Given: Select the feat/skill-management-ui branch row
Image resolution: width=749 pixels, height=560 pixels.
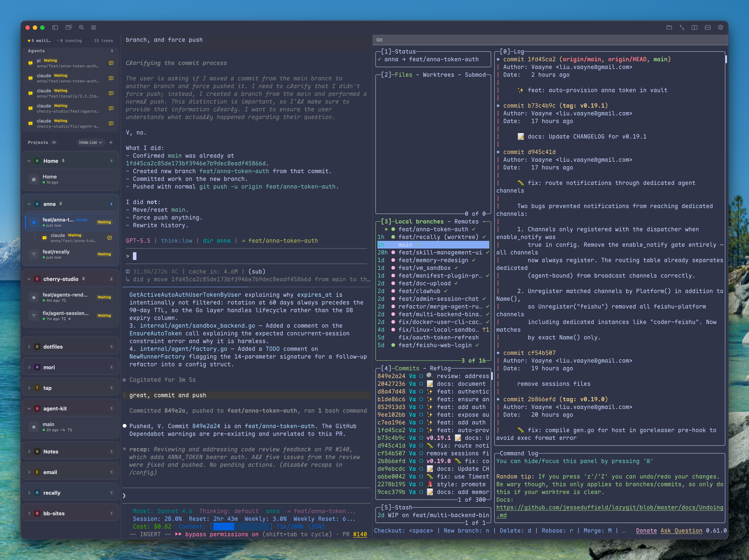Looking at the screenshot, I should [433, 253].
